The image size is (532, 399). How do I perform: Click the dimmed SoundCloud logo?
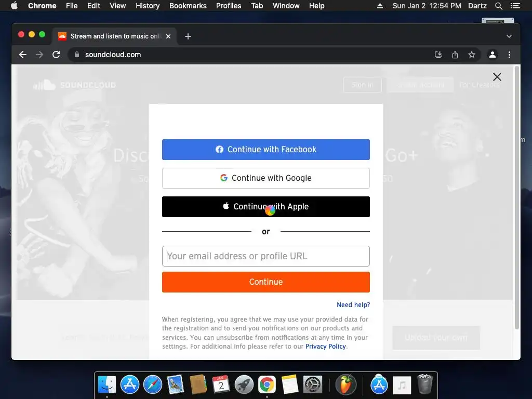click(74, 85)
